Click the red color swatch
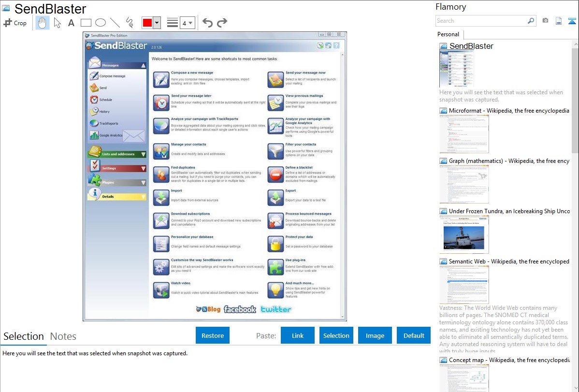This screenshot has height=392, width=579. click(x=147, y=23)
